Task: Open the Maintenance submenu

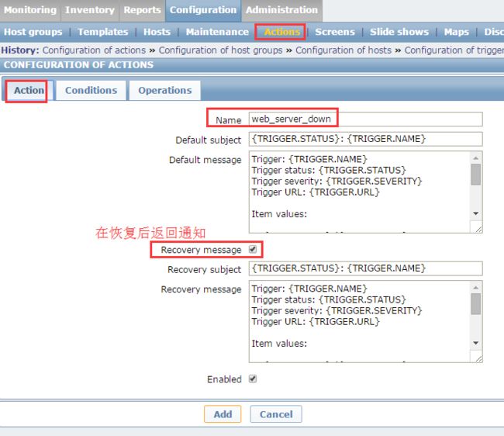Action: [x=217, y=32]
